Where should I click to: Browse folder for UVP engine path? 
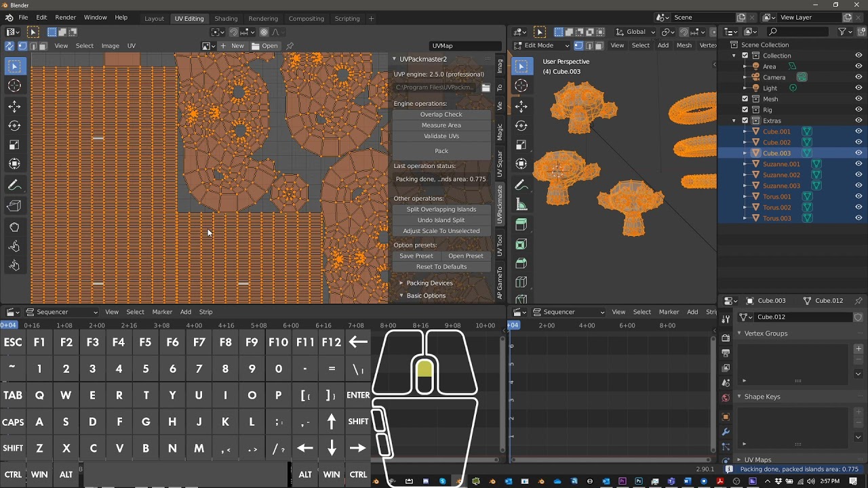coord(486,87)
